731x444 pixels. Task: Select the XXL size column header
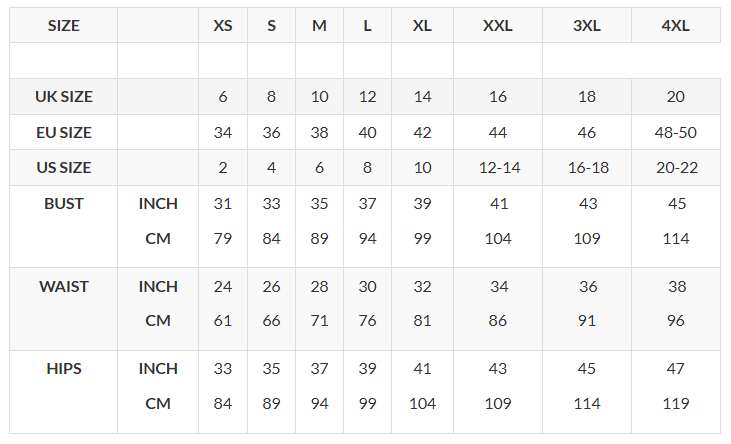[x=497, y=26]
